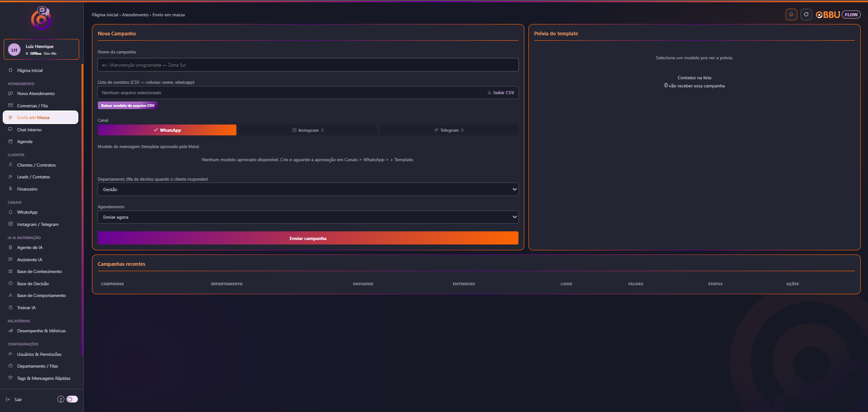Click the robot logo above the sidebar
The width and height of the screenshot is (868, 412).
tap(41, 18)
